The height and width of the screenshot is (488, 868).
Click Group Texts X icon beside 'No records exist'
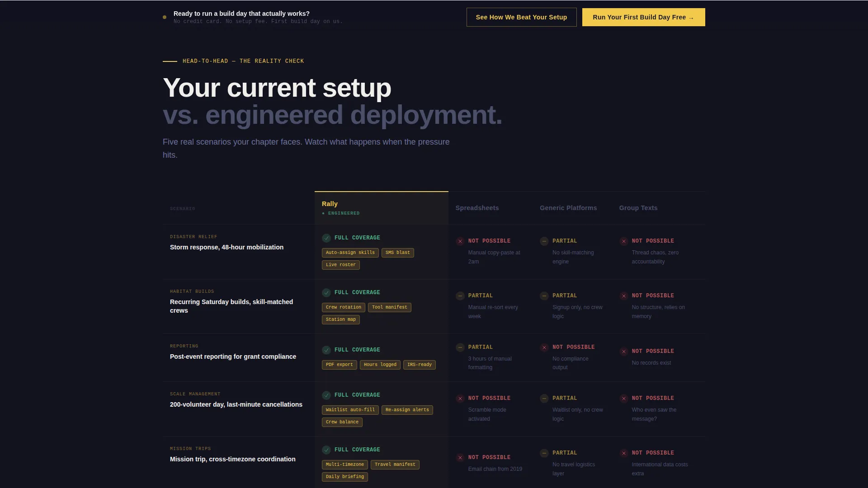[624, 352]
